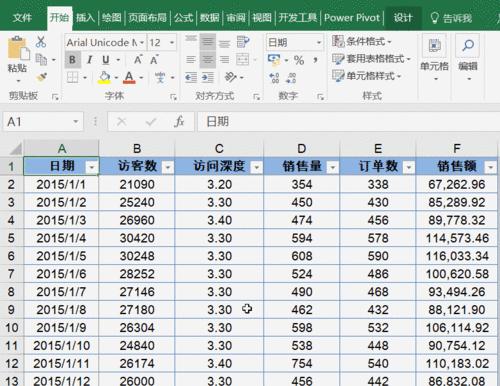Viewport: 500px width, 386px height.
Task: Open the fill color dropdown arrow
Action: click(116, 78)
